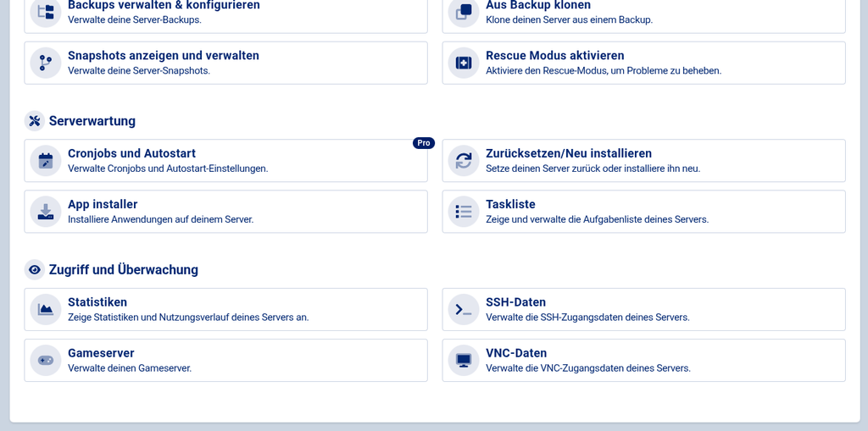
Task: Open Gameserver title
Action: 101,353
